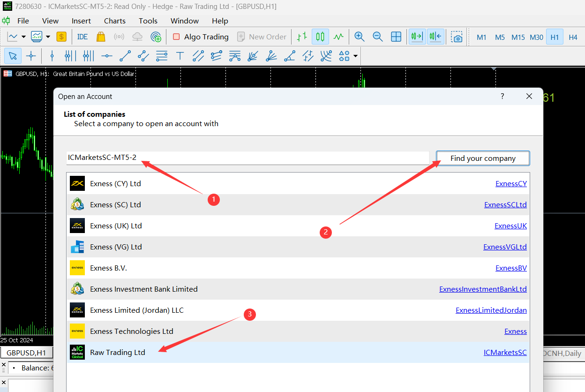Open the Market shopping bag icon
The width and height of the screenshot is (585, 392).
[100, 37]
